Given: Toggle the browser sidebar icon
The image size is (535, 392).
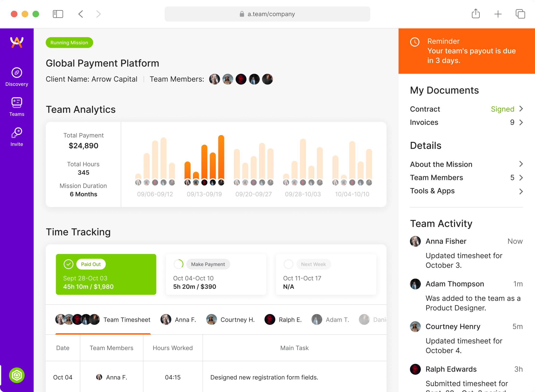Looking at the screenshot, I should pyautogui.click(x=58, y=14).
